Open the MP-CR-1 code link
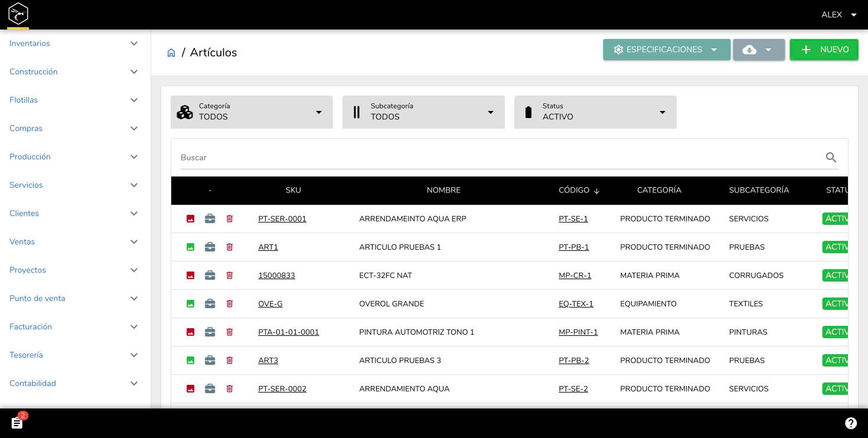 pyautogui.click(x=575, y=276)
